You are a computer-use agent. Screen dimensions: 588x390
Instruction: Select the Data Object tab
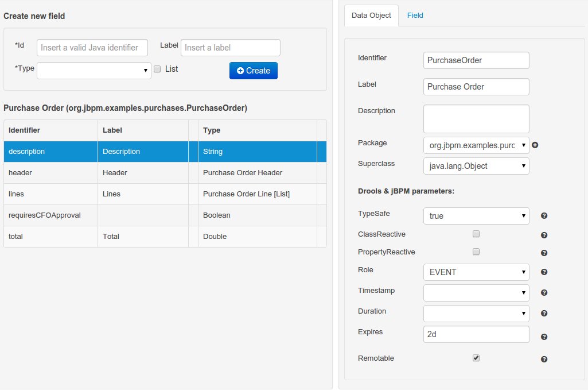[371, 16]
